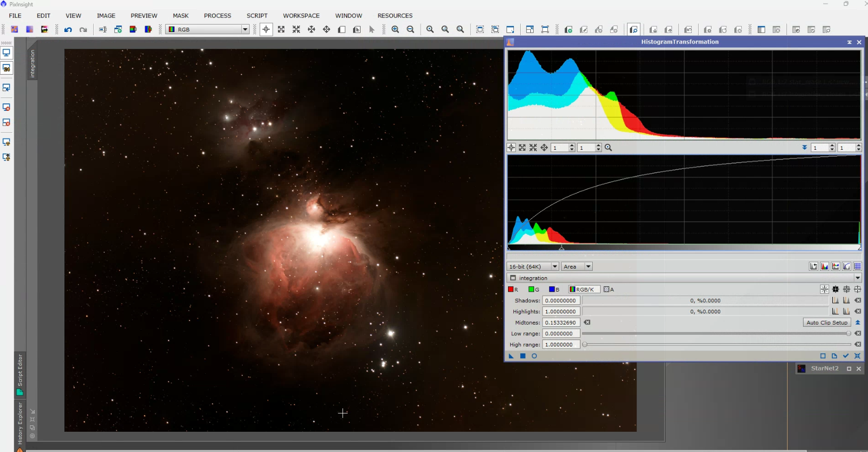This screenshot has width=868, height=452.
Task: Toggle the grid display icon
Action: tap(857, 267)
